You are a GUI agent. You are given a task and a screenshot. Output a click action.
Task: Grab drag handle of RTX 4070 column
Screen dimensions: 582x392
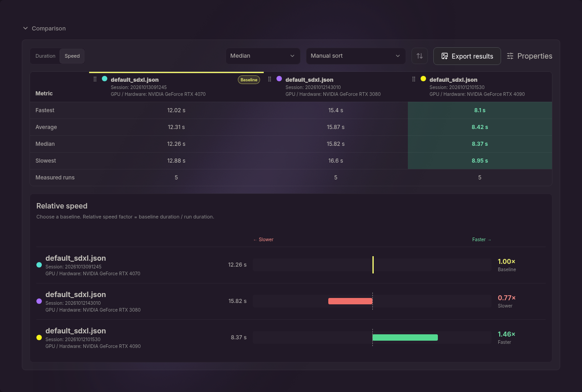(x=95, y=79)
